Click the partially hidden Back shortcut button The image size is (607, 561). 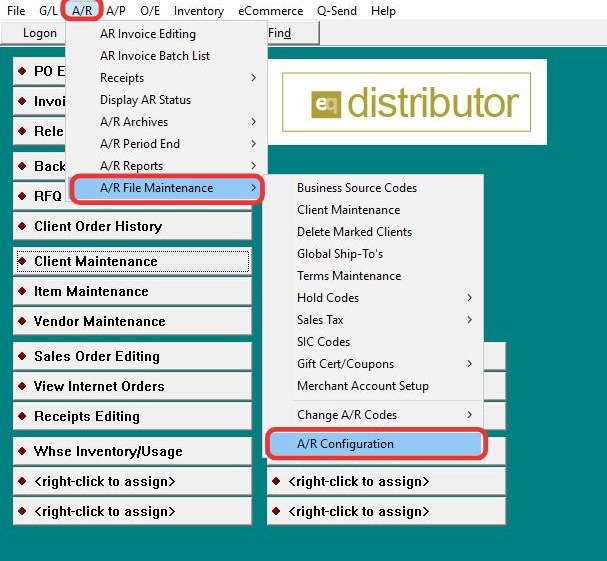tap(39, 166)
